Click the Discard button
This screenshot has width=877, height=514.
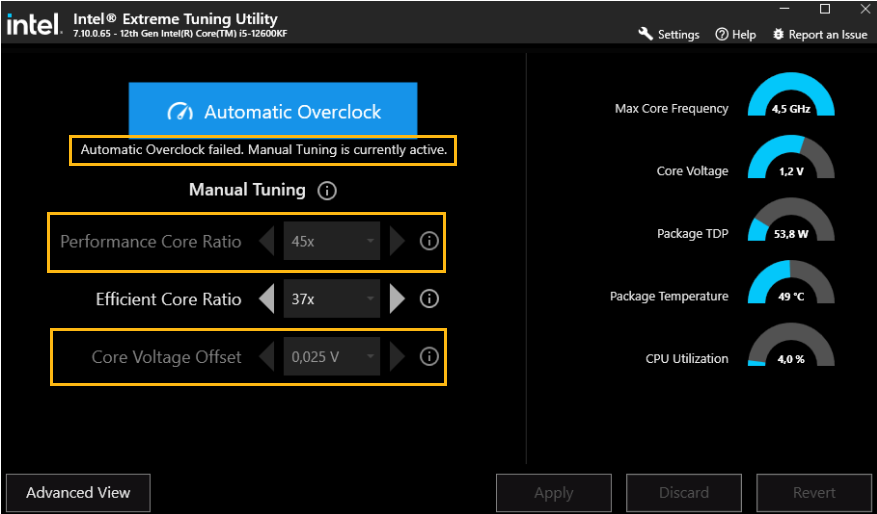tap(683, 493)
